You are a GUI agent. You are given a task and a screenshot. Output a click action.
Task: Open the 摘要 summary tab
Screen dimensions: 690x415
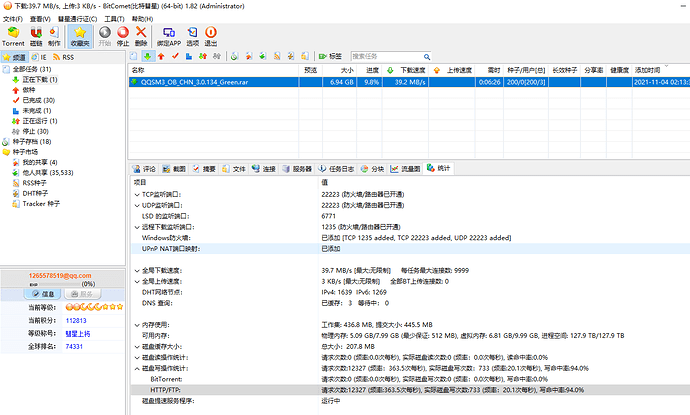tap(204, 169)
